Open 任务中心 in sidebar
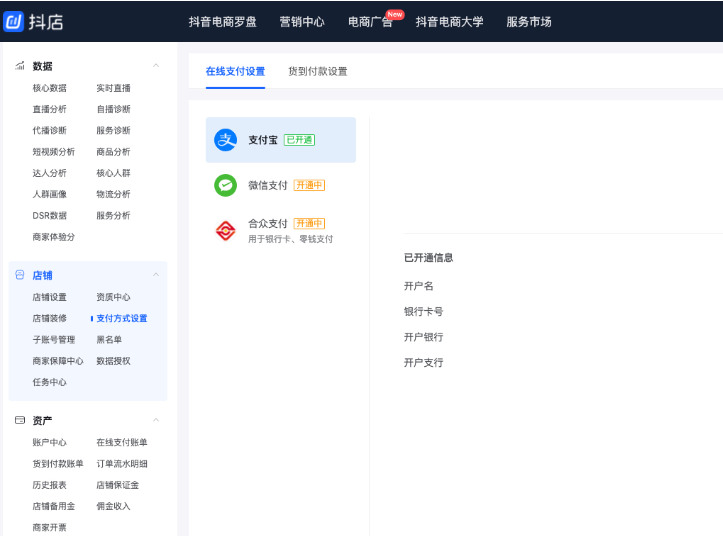The width and height of the screenshot is (723, 536). click(x=49, y=381)
